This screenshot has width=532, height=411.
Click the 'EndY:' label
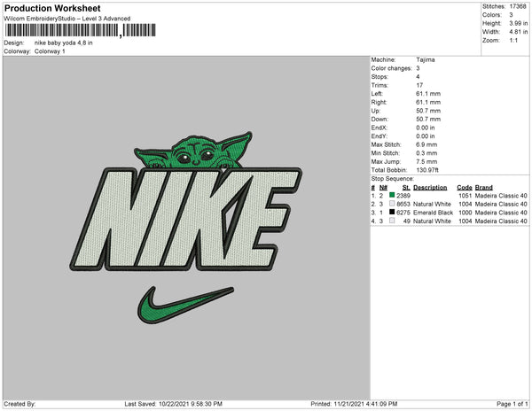[x=379, y=136]
